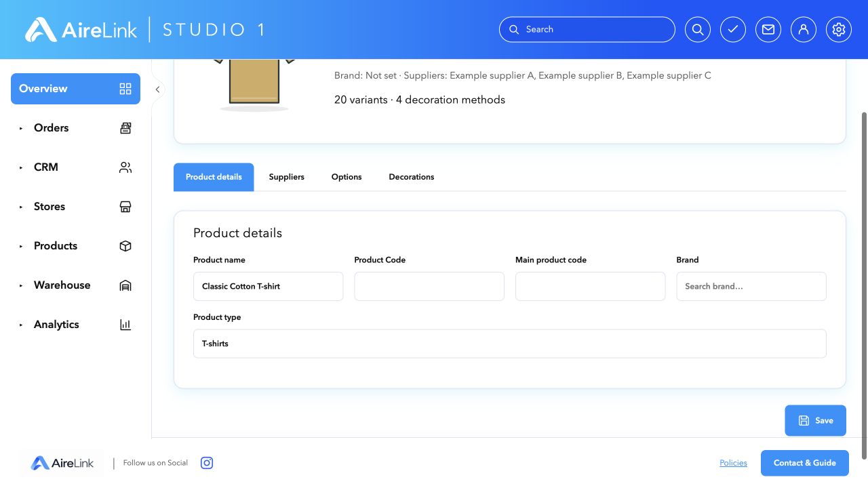Open the Instagram social icon
The height and width of the screenshot is (488, 868).
tap(207, 463)
